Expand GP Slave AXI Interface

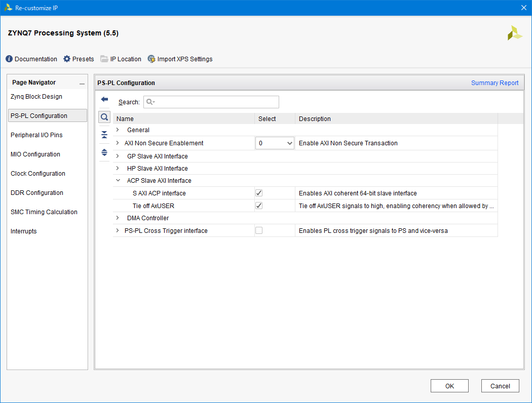[x=118, y=156]
